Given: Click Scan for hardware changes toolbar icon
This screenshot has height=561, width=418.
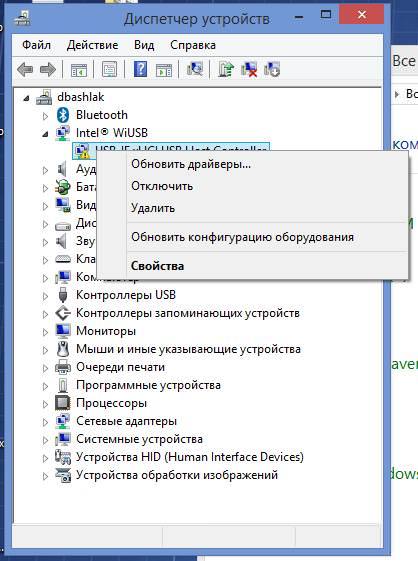Looking at the screenshot, I should tap(195, 69).
